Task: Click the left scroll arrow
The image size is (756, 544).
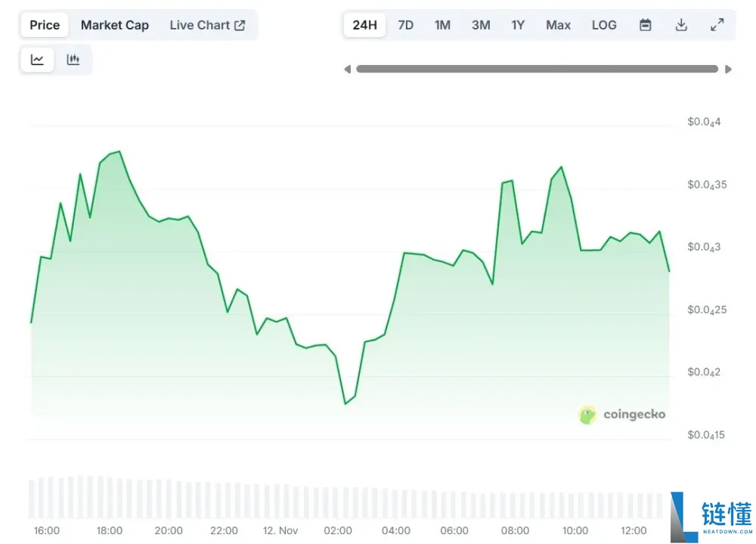Action: [x=347, y=70]
